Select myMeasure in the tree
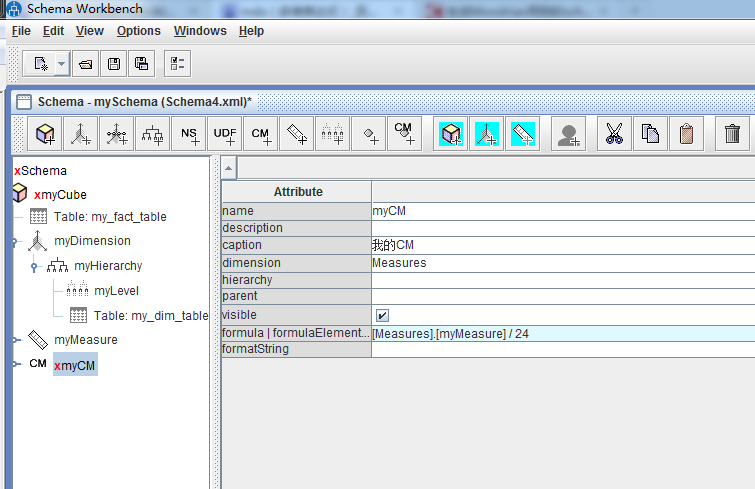Viewport: 755px width, 489px height. click(86, 340)
